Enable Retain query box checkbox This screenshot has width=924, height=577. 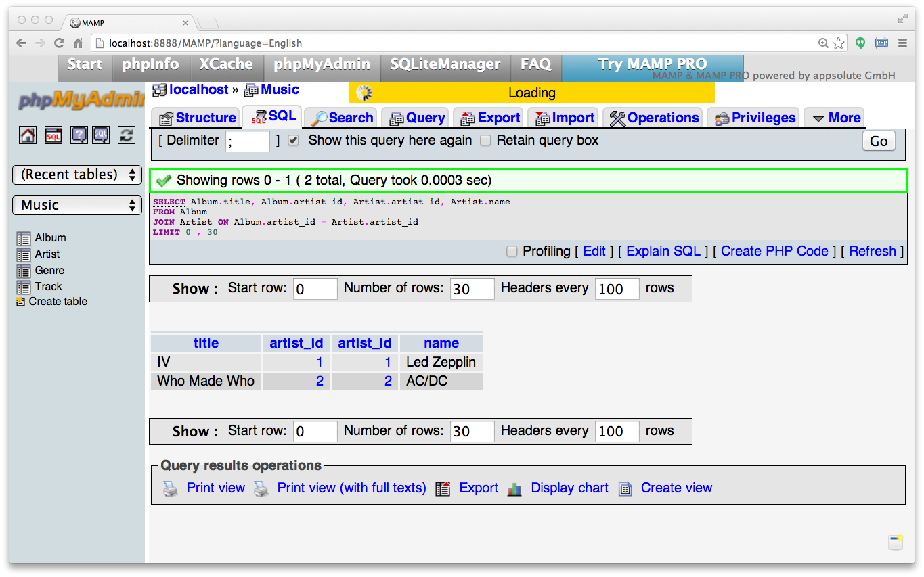pos(485,141)
